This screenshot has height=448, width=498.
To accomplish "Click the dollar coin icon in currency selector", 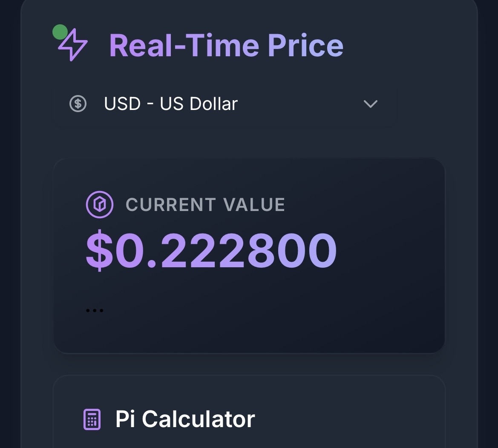I will [x=78, y=104].
